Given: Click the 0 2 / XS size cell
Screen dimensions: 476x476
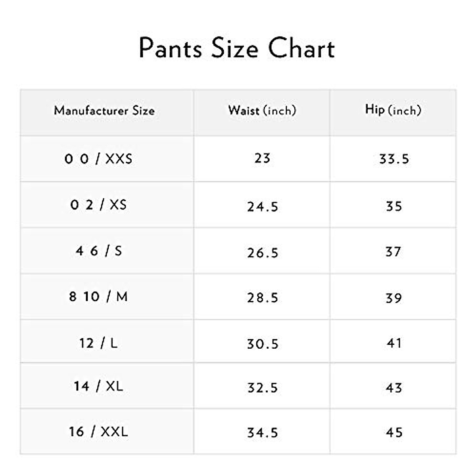Looking at the screenshot, I should [98, 205].
